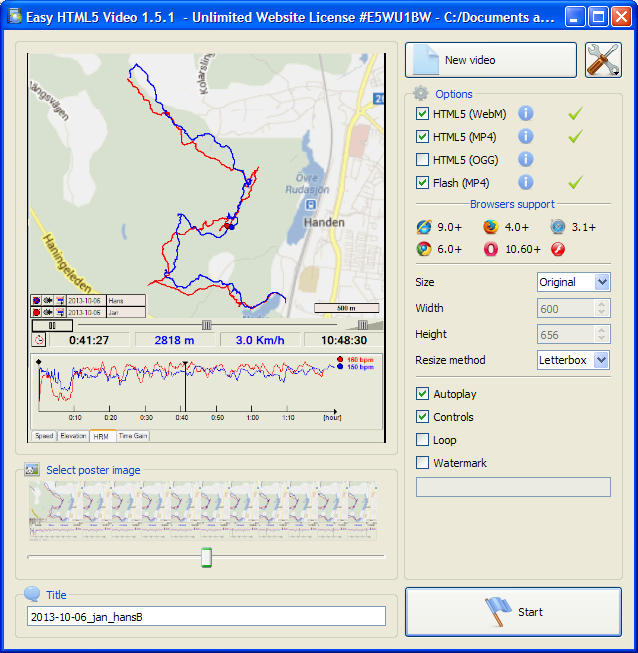638x653 pixels.
Task: Uncheck the HTML5 (MP4) checkbox
Action: [422, 136]
